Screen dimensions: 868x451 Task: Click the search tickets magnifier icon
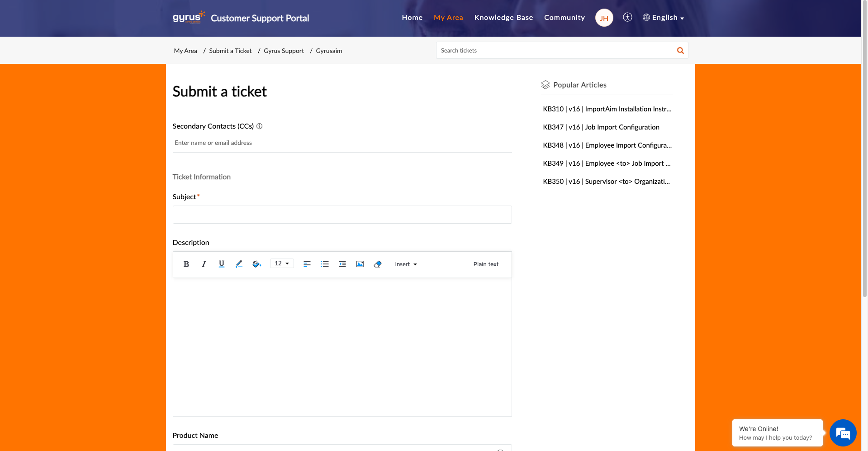click(680, 51)
